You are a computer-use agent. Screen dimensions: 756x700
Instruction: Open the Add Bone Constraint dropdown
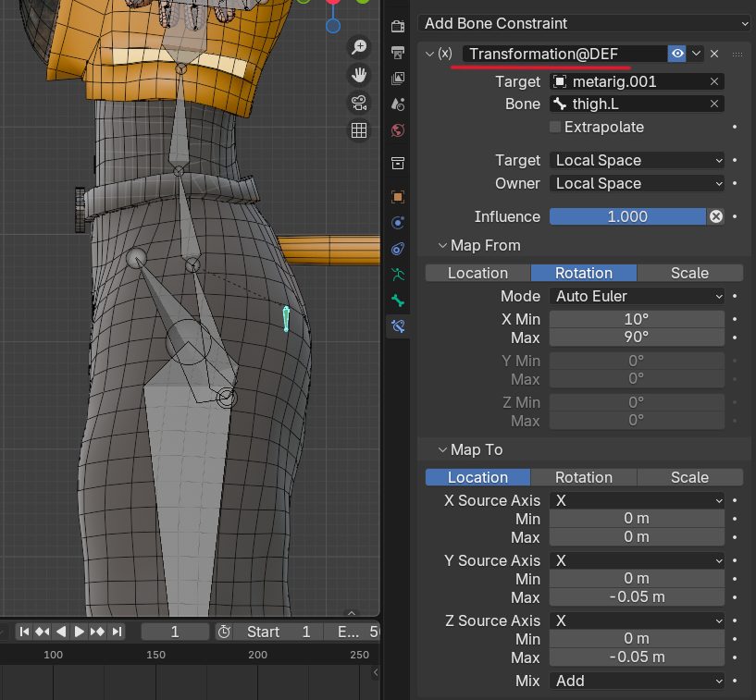pyautogui.click(x=586, y=23)
